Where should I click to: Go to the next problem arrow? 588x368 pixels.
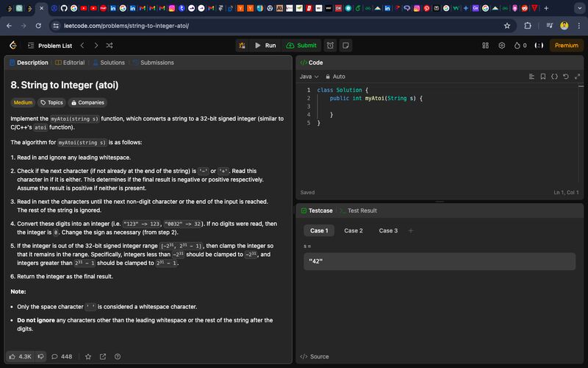click(x=96, y=46)
